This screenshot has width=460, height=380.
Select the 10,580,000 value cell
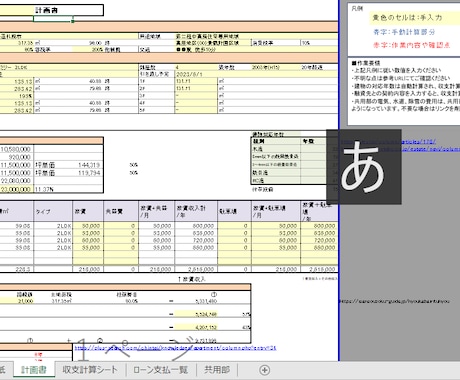[16, 149]
